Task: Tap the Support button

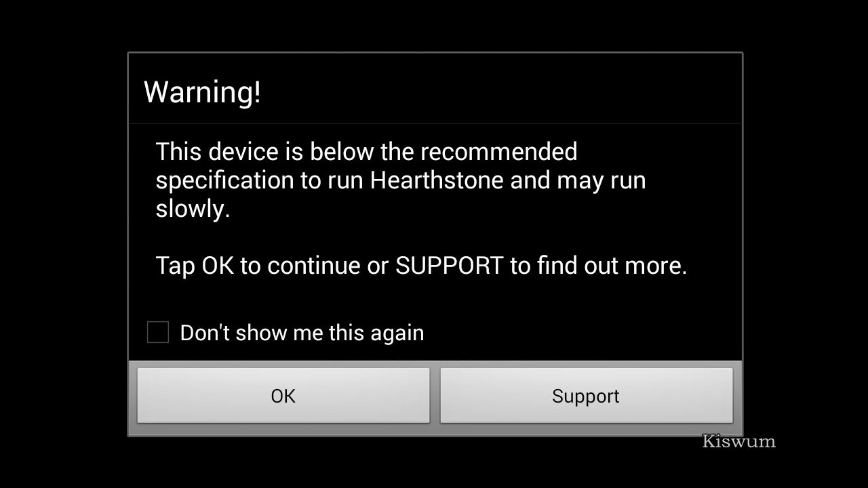Action: coord(586,396)
